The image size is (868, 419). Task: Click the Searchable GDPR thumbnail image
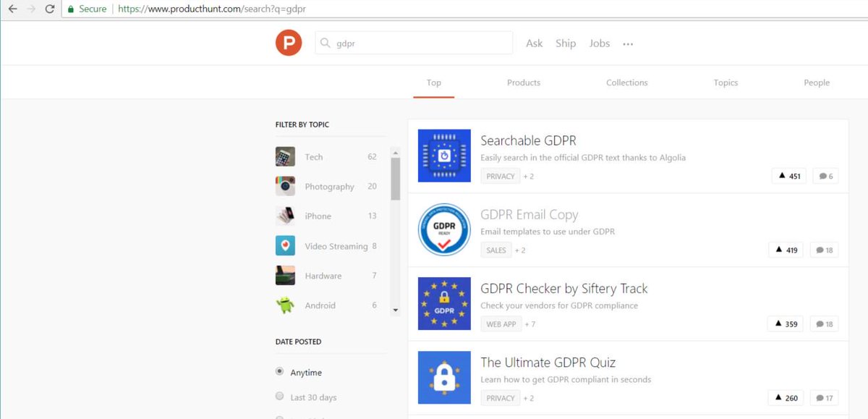(x=443, y=155)
